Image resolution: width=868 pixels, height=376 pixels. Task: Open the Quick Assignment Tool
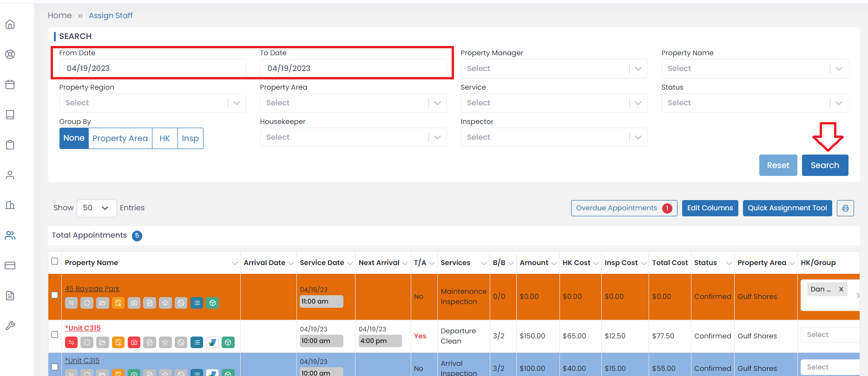click(x=787, y=208)
